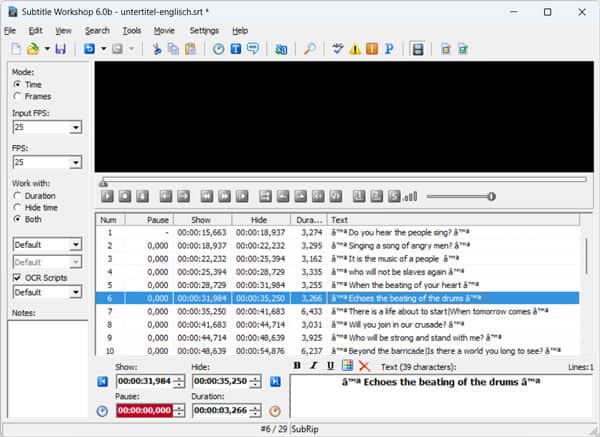Open dropdown arrow beside open folder icon

point(47,49)
